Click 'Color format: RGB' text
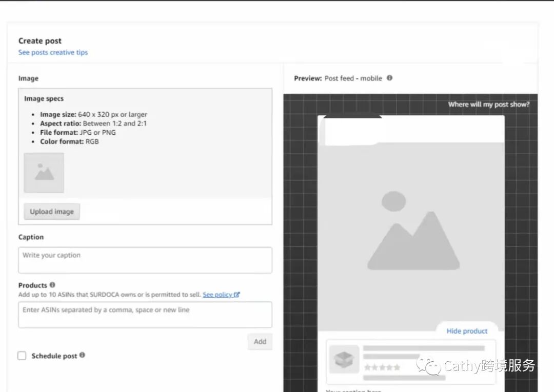The width and height of the screenshot is (554, 392). [x=69, y=141]
